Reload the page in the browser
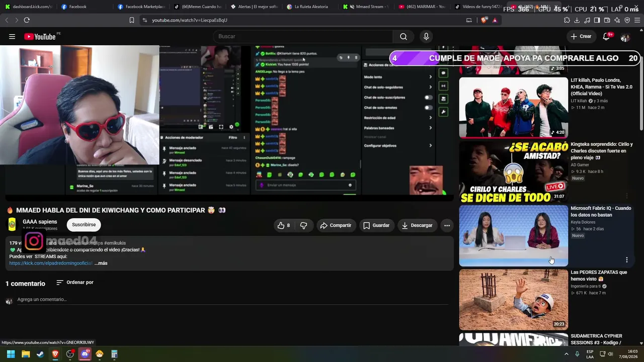The height and width of the screenshot is (362, 644). [x=27, y=20]
